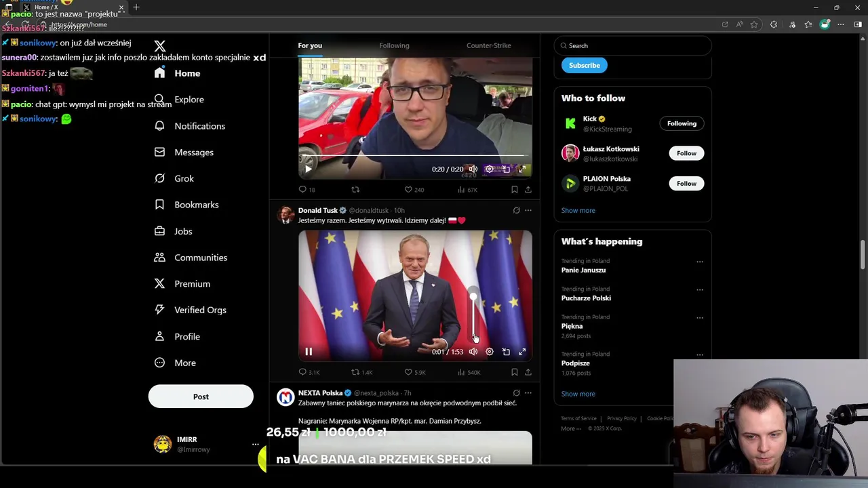The image size is (868, 488).
Task: Adjust the Donald Tusk video volume slider
Action: [x=473, y=316]
